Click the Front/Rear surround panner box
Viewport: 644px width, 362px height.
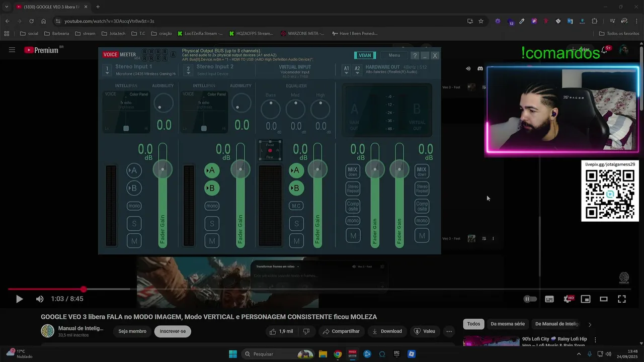(270, 151)
